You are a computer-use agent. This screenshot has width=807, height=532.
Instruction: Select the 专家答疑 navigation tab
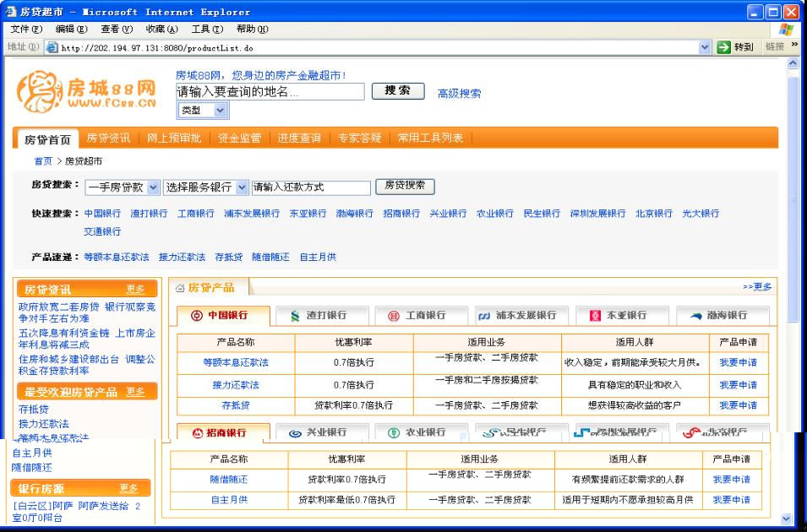point(359,138)
